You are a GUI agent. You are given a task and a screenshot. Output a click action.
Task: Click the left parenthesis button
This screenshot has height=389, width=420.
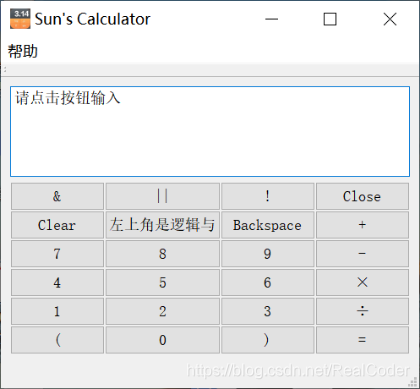click(x=57, y=340)
